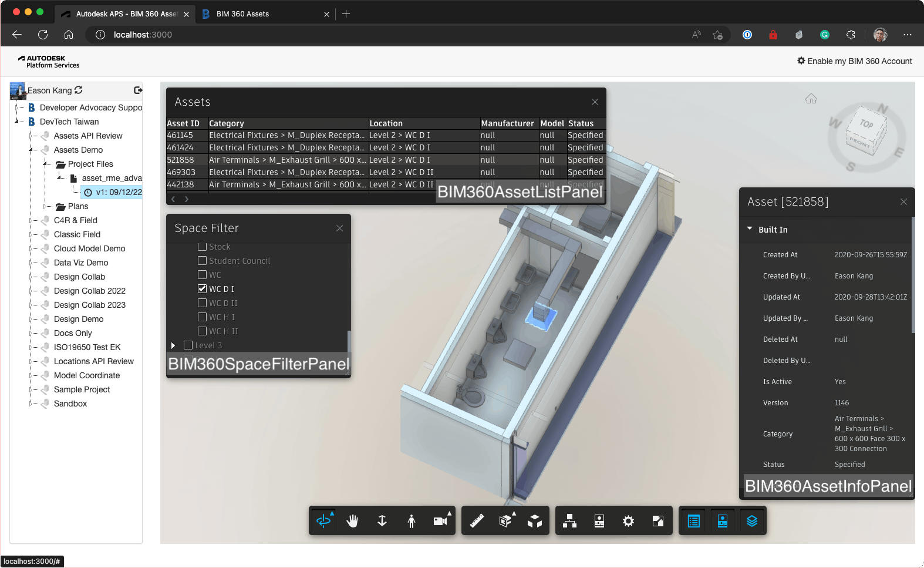924x568 pixels.
Task: Open viewer Settings gear
Action: [x=629, y=521]
